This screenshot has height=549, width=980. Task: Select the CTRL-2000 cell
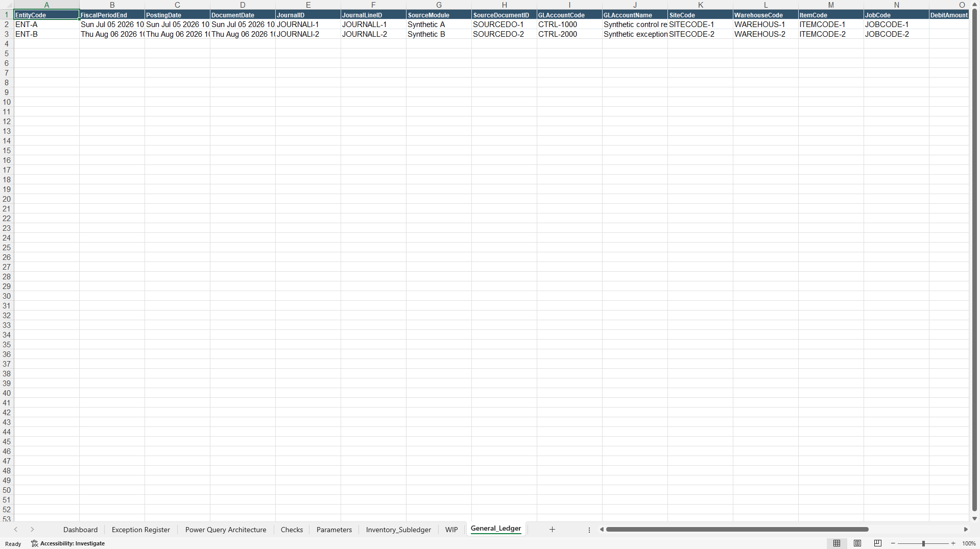pyautogui.click(x=569, y=34)
